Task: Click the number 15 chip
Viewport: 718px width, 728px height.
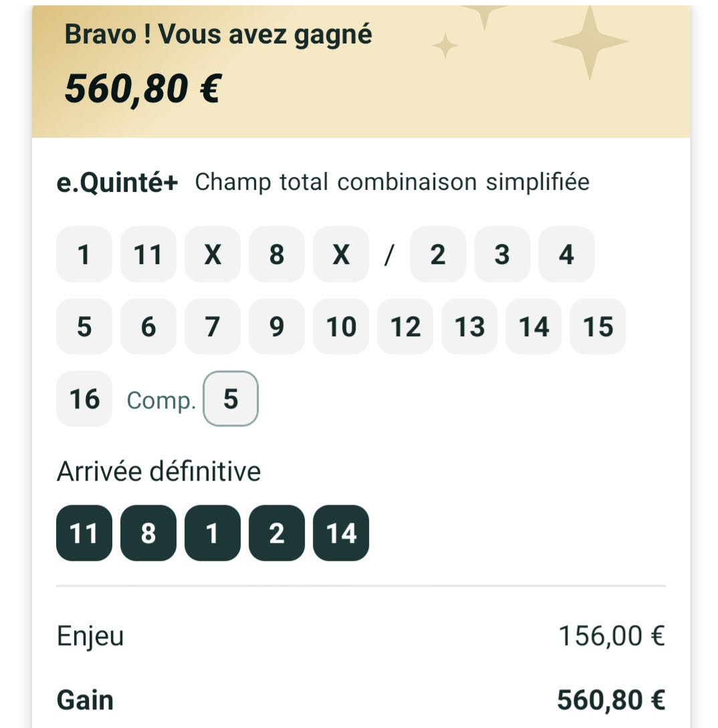Action: 598,327
